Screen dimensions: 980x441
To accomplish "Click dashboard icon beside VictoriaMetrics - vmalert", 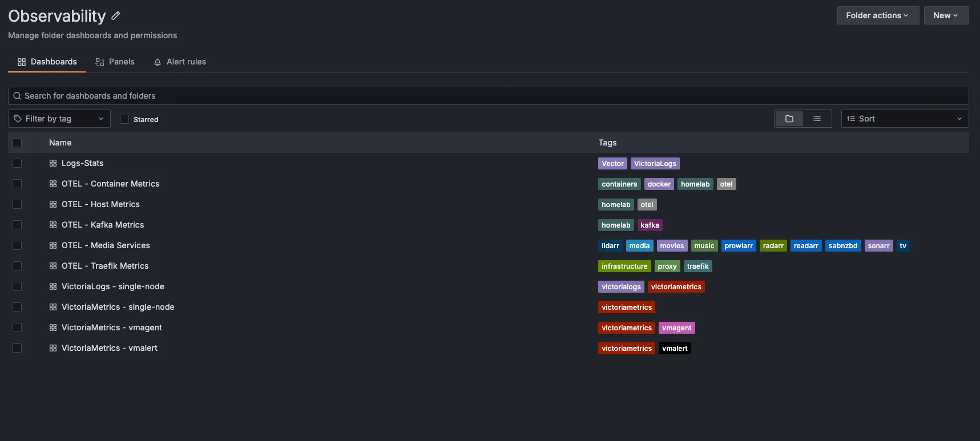I will [53, 348].
